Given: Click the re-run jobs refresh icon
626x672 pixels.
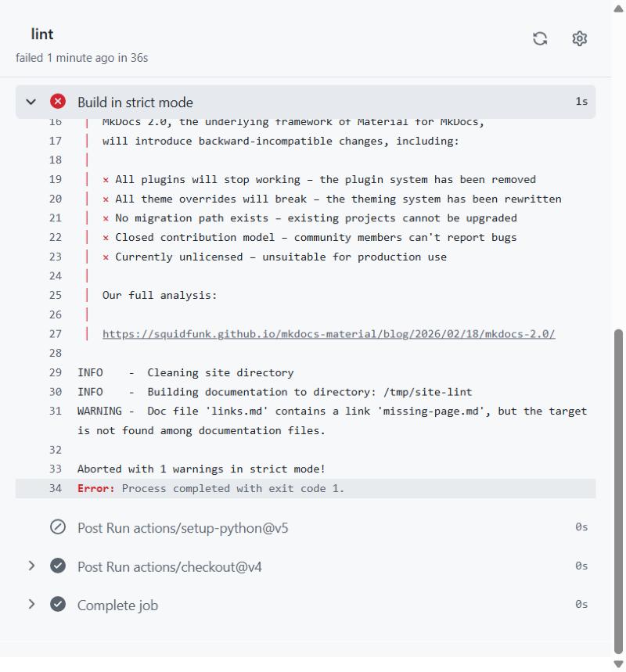Looking at the screenshot, I should 540,38.
